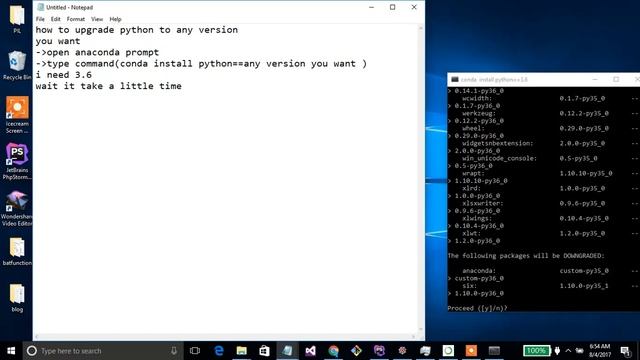Viewport: 640px width, 360px height.
Task: Click the Type here to search box
Action: (103, 351)
